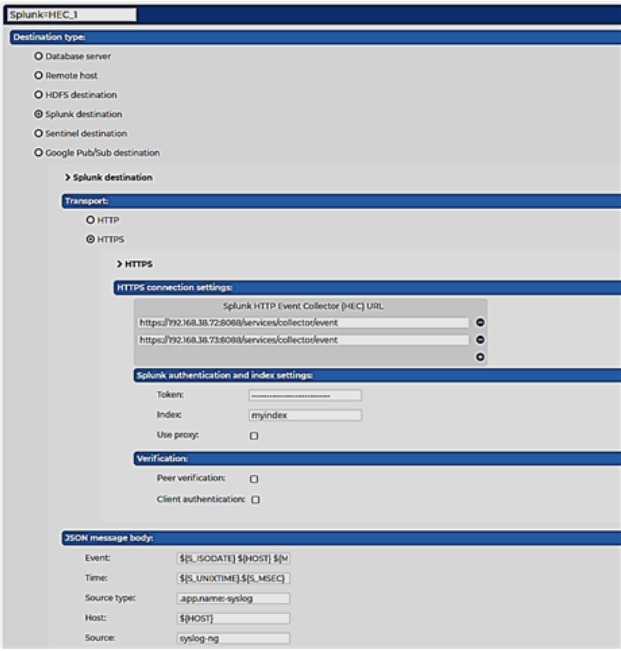Screen dimensions: 621x651
Task: Click the Source type label
Action: tap(110, 598)
